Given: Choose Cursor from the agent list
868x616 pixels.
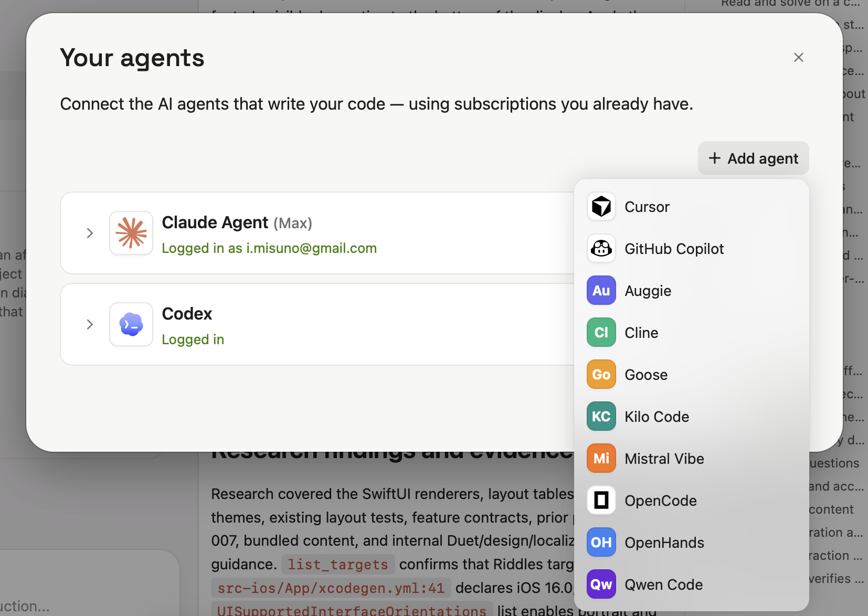Looking at the screenshot, I should (691, 207).
